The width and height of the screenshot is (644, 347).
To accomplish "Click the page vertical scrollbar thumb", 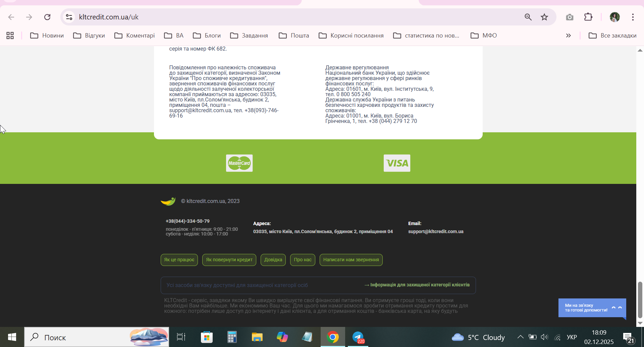I will [x=640, y=300].
